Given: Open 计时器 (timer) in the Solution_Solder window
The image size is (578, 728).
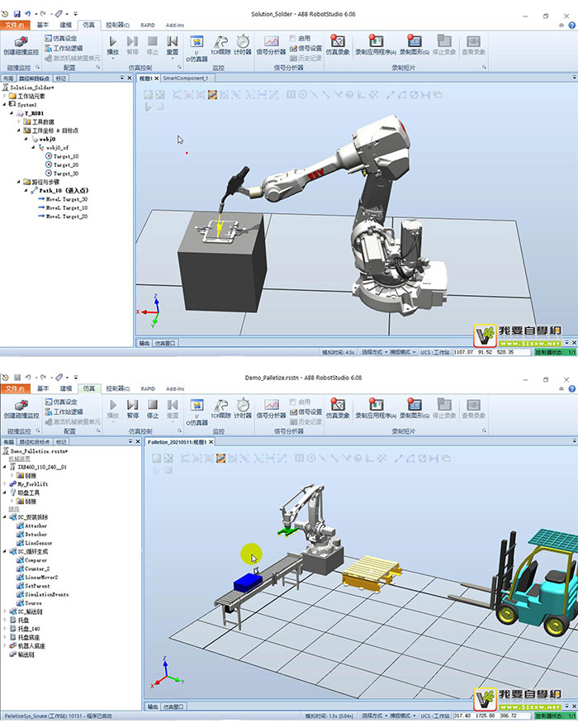Looking at the screenshot, I should click(243, 45).
